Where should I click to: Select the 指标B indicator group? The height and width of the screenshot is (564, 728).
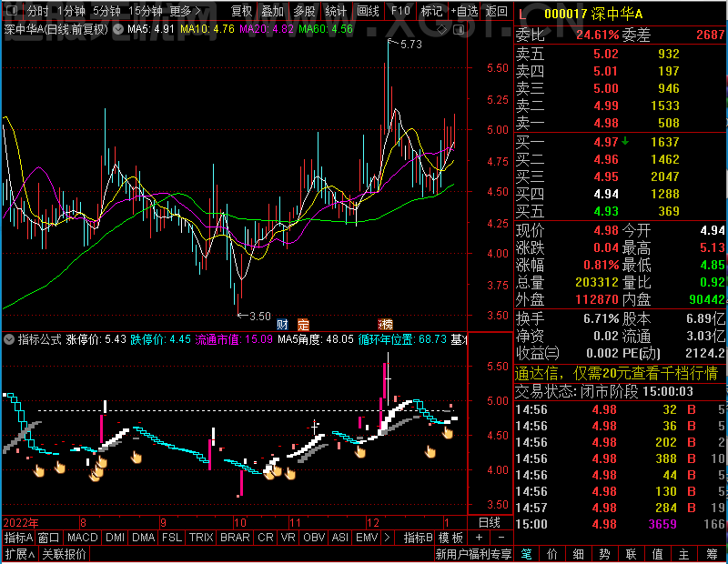tap(419, 538)
